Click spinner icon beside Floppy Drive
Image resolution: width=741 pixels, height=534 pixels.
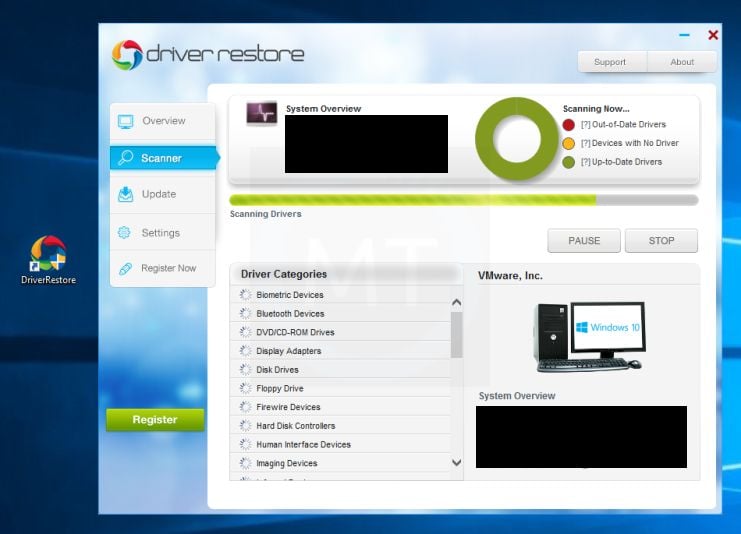[245, 388]
